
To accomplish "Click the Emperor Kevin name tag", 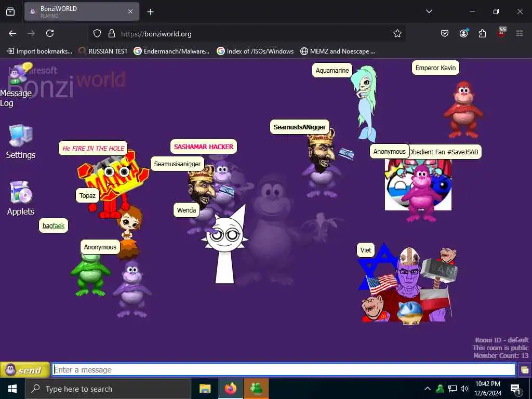I will point(435,68).
